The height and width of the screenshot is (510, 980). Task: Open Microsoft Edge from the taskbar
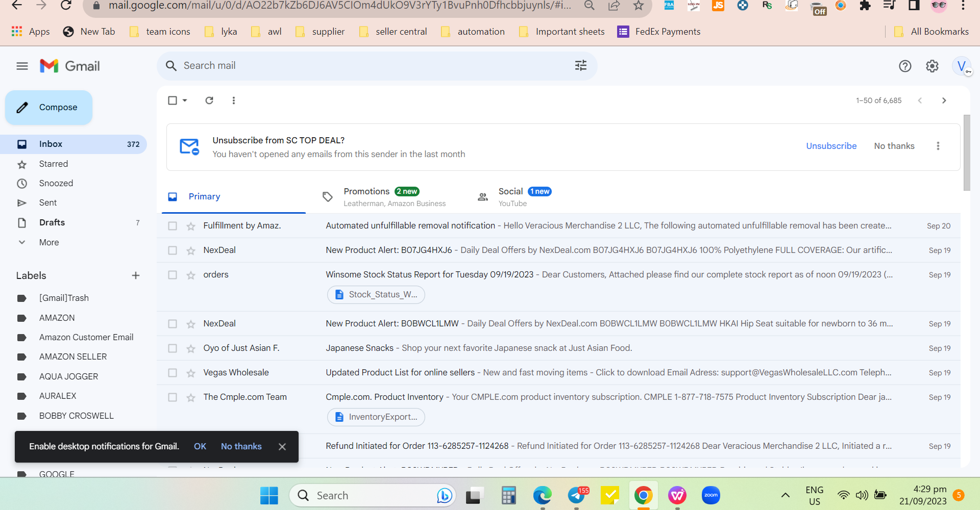[543, 495]
